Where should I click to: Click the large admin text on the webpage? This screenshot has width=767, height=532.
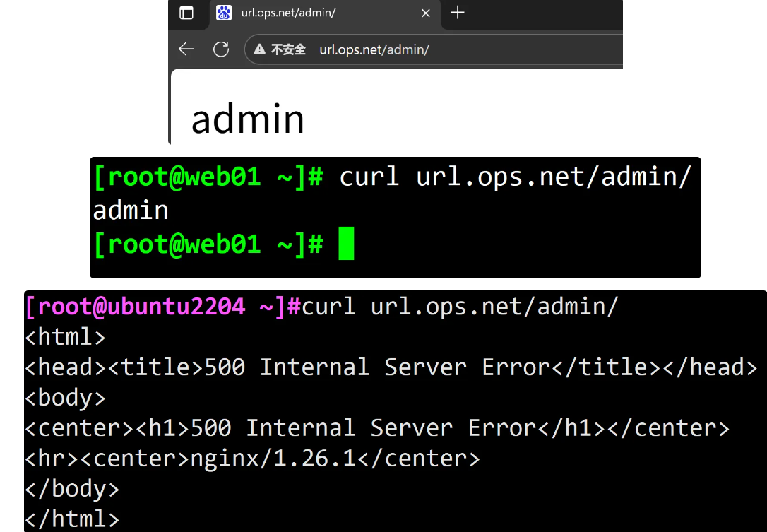click(247, 119)
